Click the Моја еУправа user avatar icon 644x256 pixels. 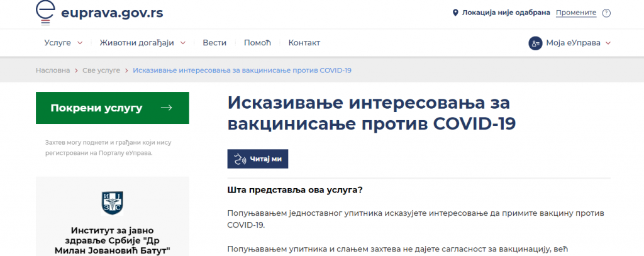click(x=535, y=43)
